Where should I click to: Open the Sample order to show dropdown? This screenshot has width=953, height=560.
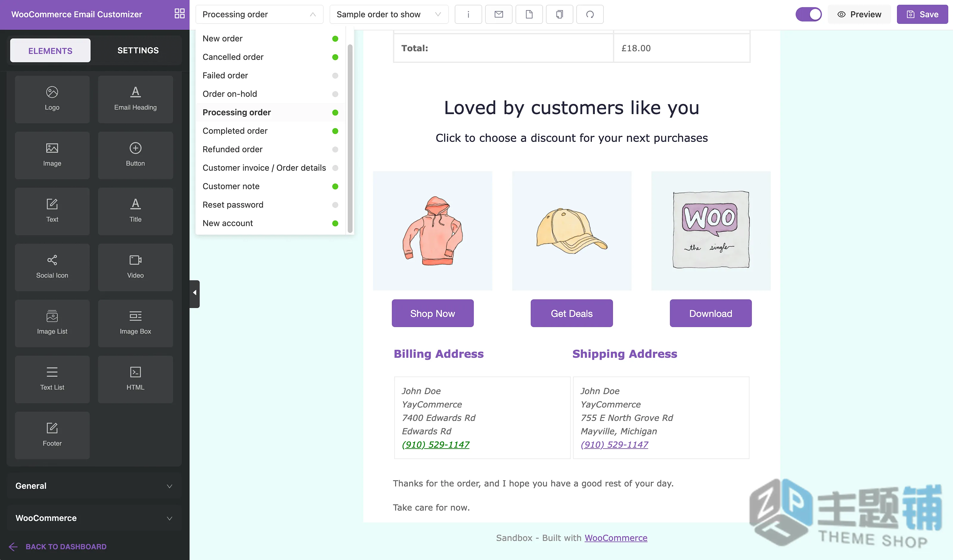389,14
